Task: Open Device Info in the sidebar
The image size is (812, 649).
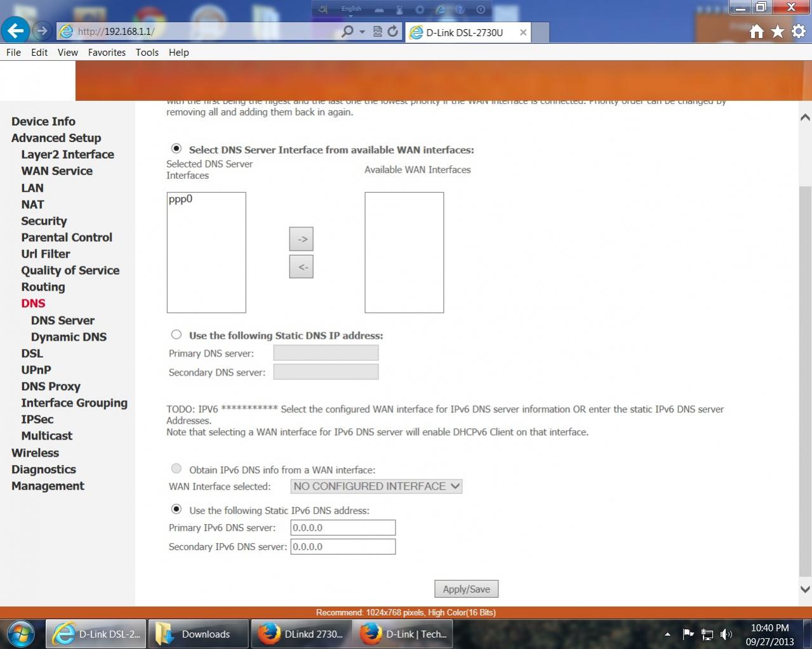Action: click(43, 122)
